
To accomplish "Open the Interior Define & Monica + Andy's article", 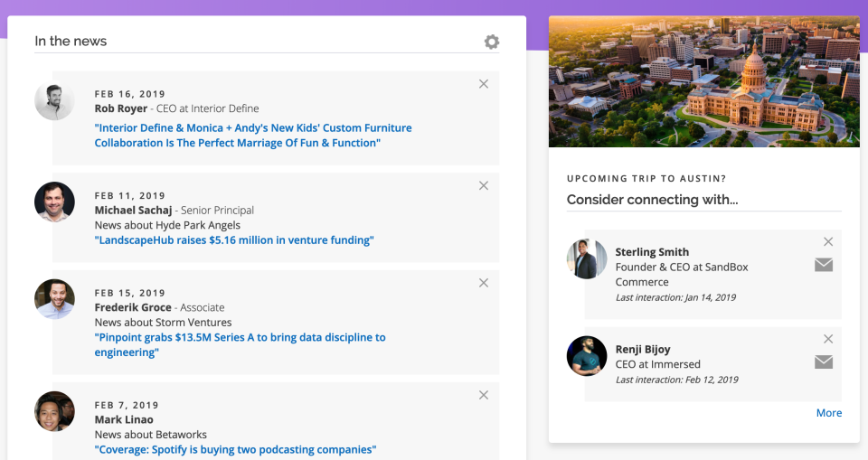I will coord(252,136).
